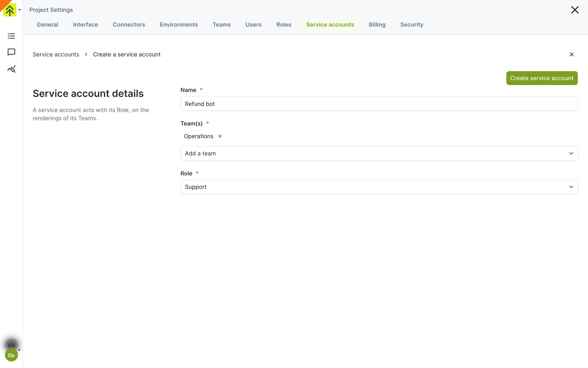The width and height of the screenshot is (588, 368).
Task: Open the analytics chart search icon
Action: point(11,69)
